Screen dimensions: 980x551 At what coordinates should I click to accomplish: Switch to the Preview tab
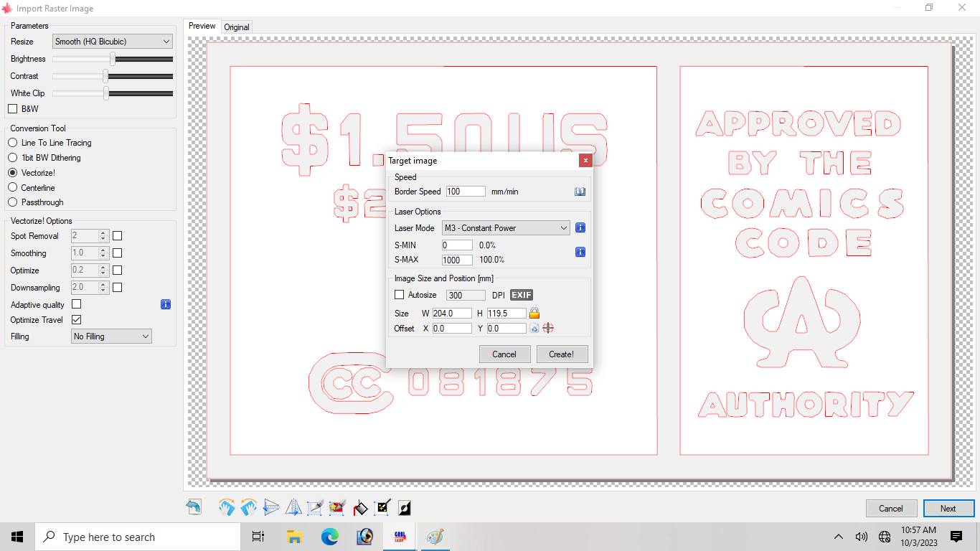(202, 26)
